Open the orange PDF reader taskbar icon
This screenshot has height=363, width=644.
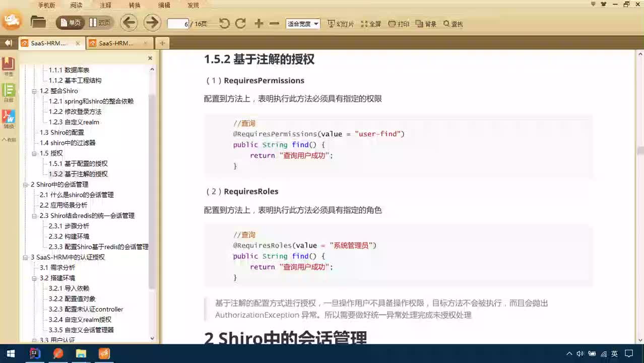click(x=104, y=353)
